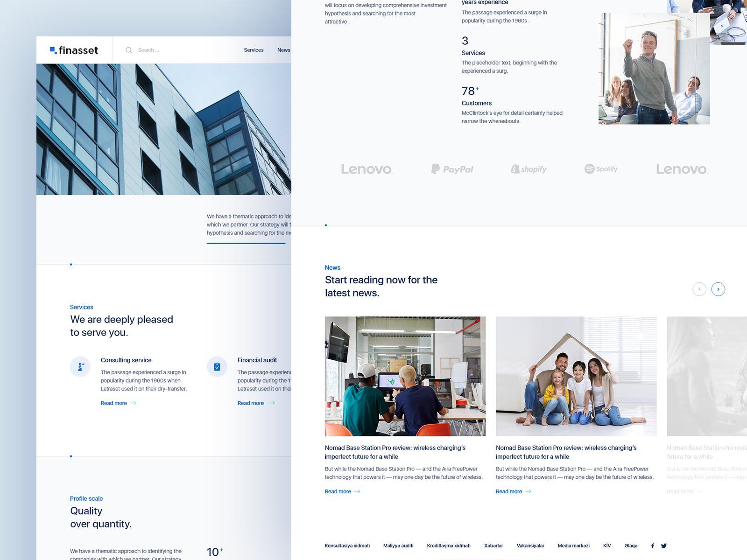The width and height of the screenshot is (747, 560).
Task: Go to next news slide arrow
Action: [718, 289]
